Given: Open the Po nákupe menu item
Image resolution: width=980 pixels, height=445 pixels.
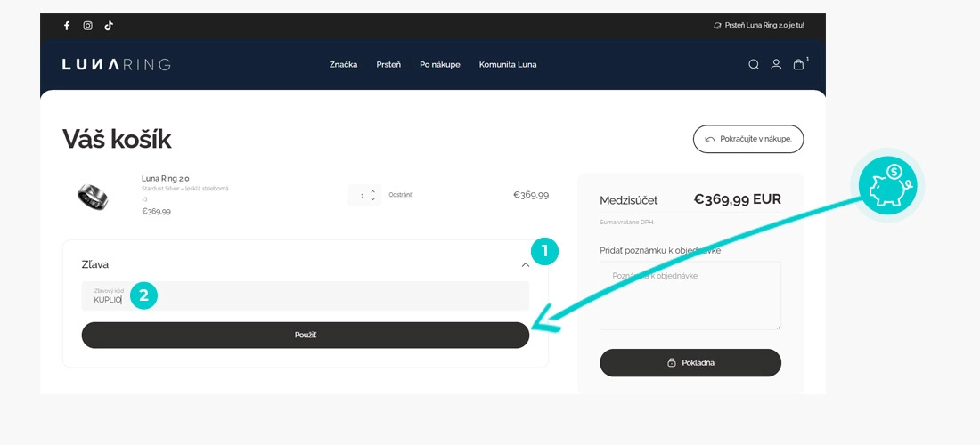Looking at the screenshot, I should click(440, 64).
